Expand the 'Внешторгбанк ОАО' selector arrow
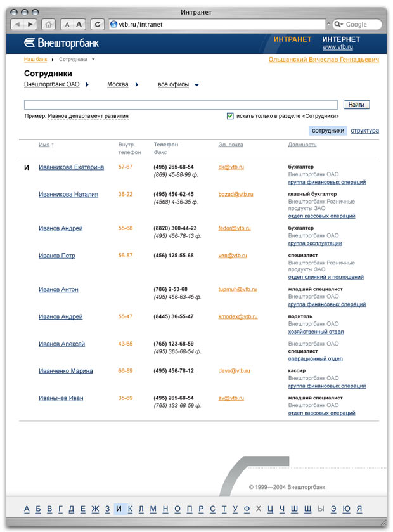Viewport: 393px width, 532px height. 87,85
